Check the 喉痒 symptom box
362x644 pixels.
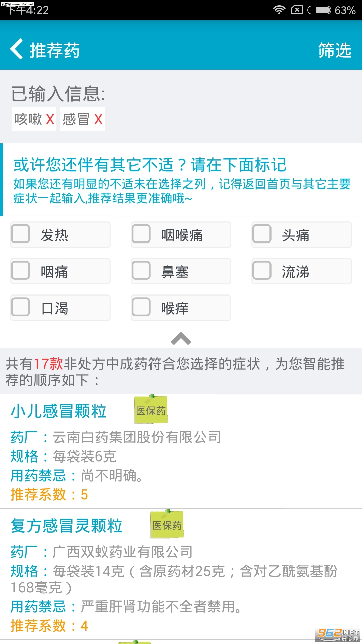coord(141,307)
